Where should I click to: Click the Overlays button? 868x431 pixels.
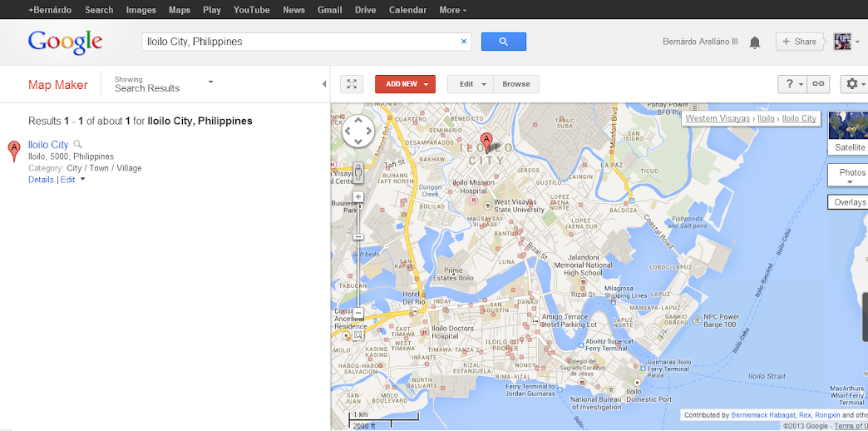[x=850, y=202]
